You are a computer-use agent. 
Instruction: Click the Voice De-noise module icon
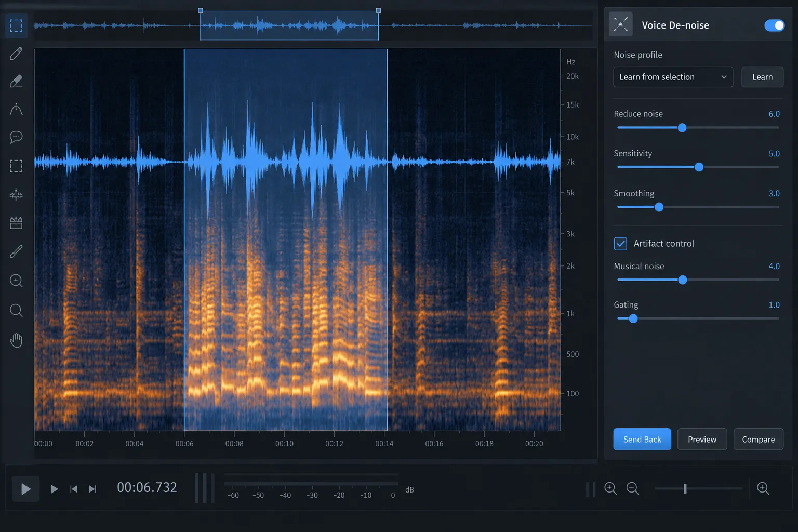click(620, 24)
